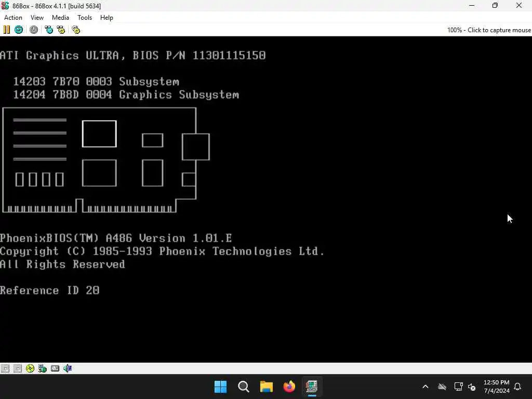Pause the emulation with the toolbar pause icon
Viewport: 532px width, 399px height.
(x=6, y=30)
